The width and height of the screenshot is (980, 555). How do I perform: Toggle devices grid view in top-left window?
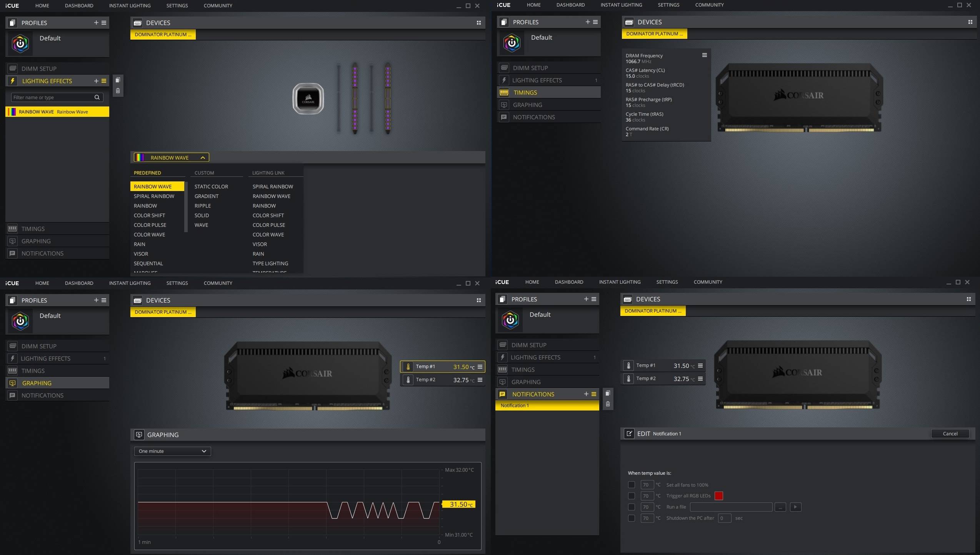tap(479, 23)
